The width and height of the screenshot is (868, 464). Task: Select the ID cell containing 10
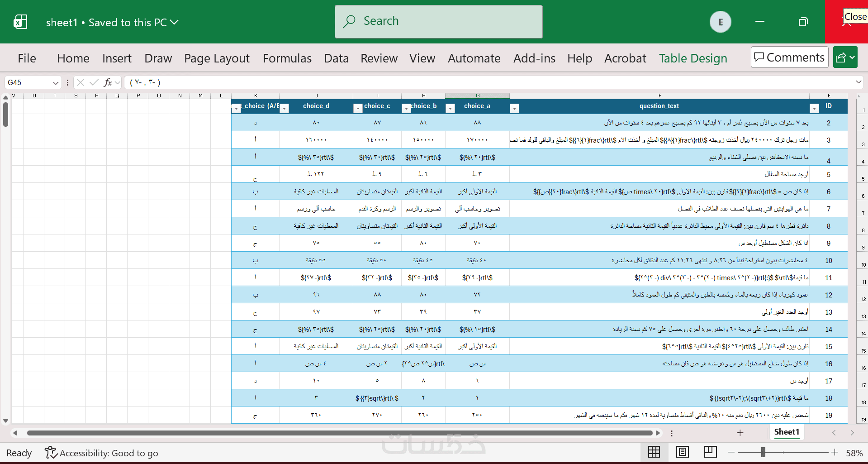pyautogui.click(x=829, y=260)
